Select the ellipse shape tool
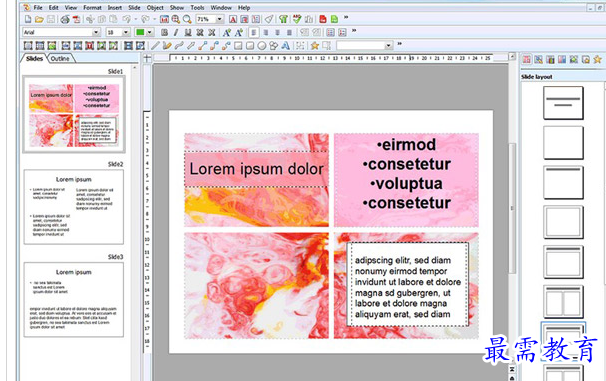This screenshot has width=606, height=381. point(262,46)
